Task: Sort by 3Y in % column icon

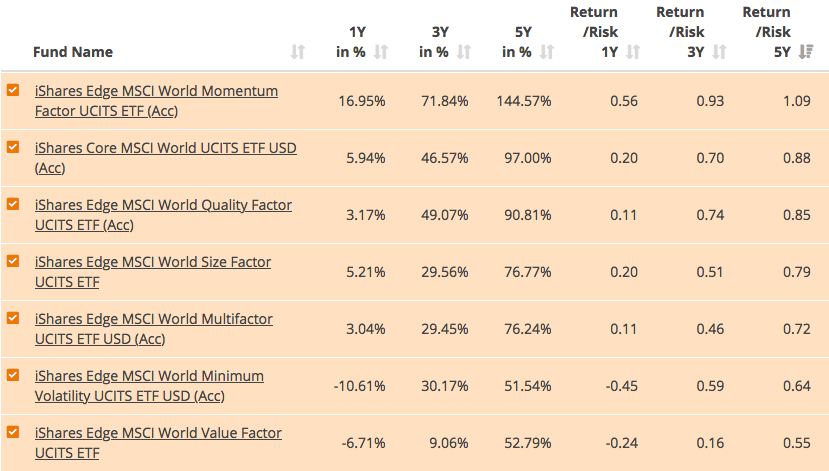Action: (463, 52)
